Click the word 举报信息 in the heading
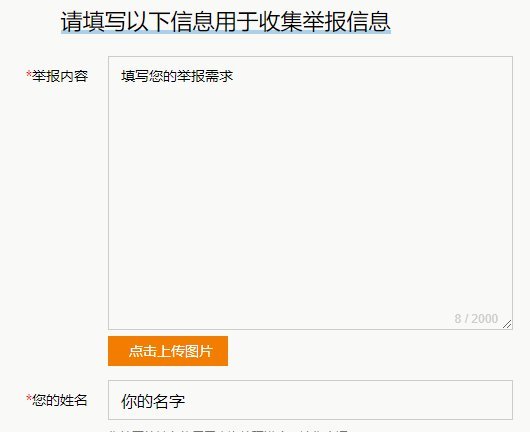This screenshot has height=432, width=530. 347,22
